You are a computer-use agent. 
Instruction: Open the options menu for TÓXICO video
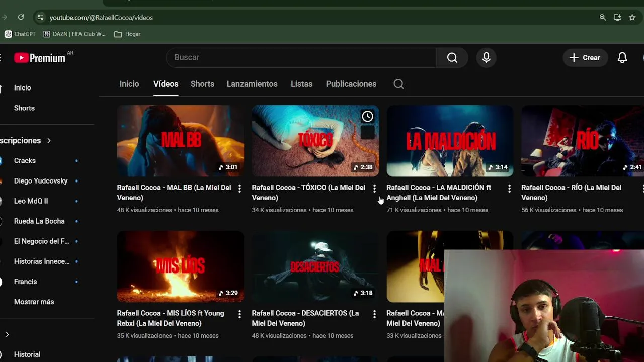coord(374,189)
